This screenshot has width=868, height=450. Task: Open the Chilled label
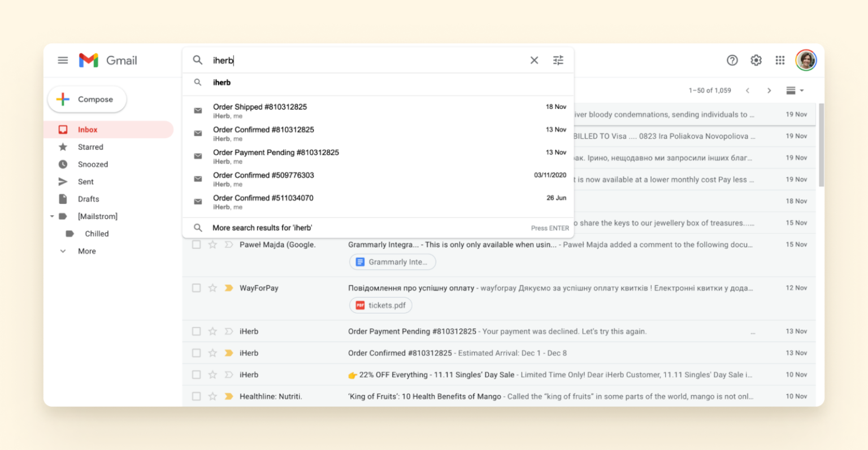pos(97,234)
